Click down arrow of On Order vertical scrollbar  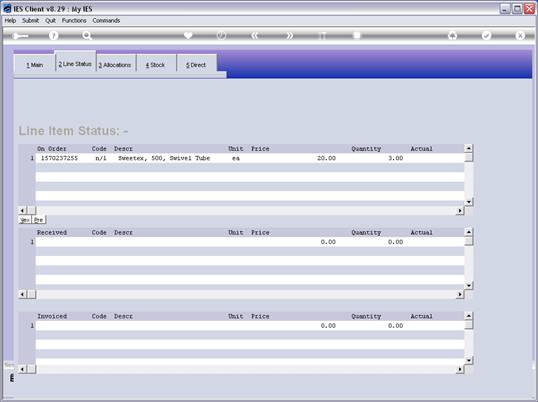tap(469, 202)
